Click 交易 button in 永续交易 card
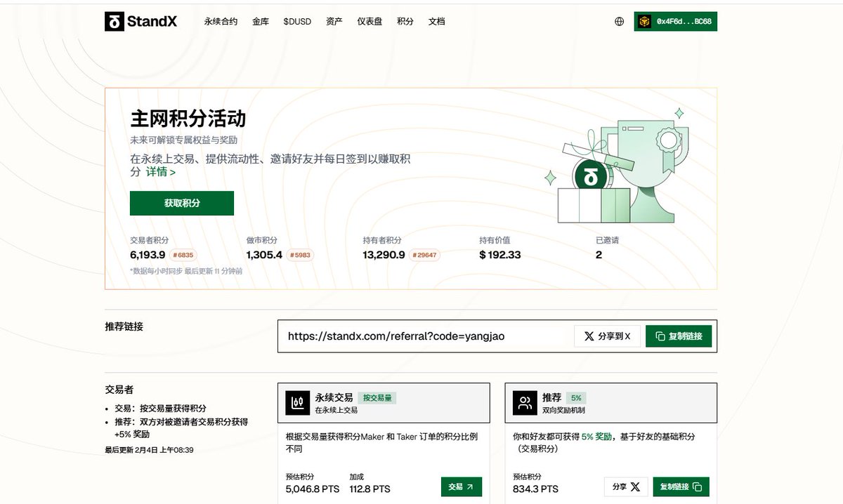 (x=462, y=486)
